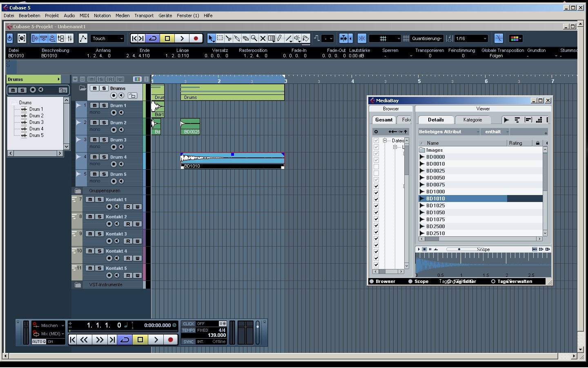588x368 pixels.
Task: Toggle metronome CLICK in transport
Action: tap(188, 323)
